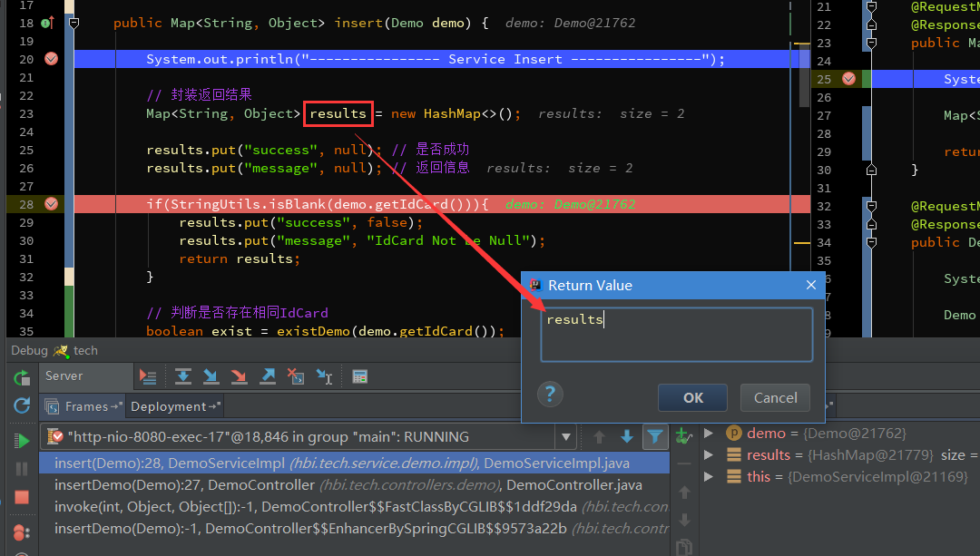Viewport: 980px width, 556px height.
Task: Click inside the Return Value text field
Action: pyautogui.click(x=676, y=334)
